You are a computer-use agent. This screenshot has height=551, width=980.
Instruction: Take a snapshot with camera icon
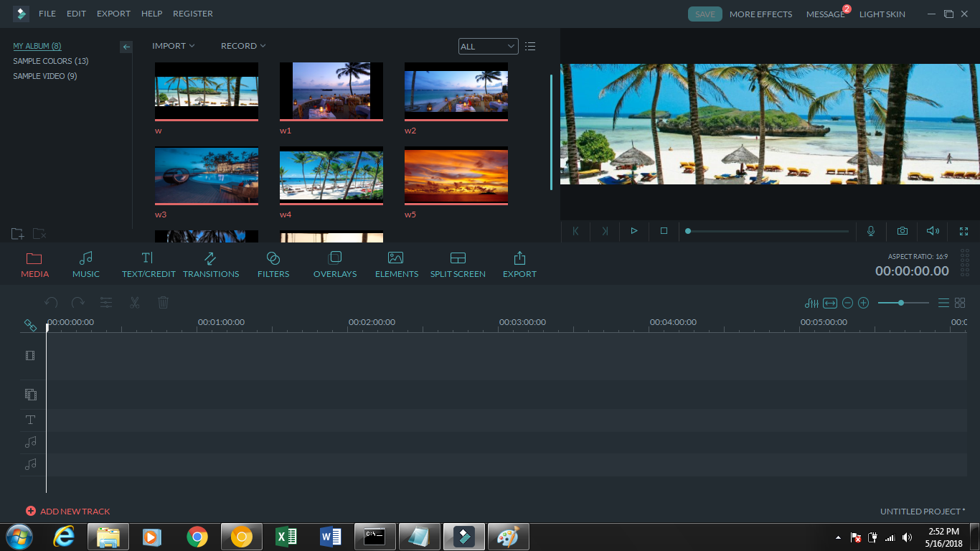[902, 231]
